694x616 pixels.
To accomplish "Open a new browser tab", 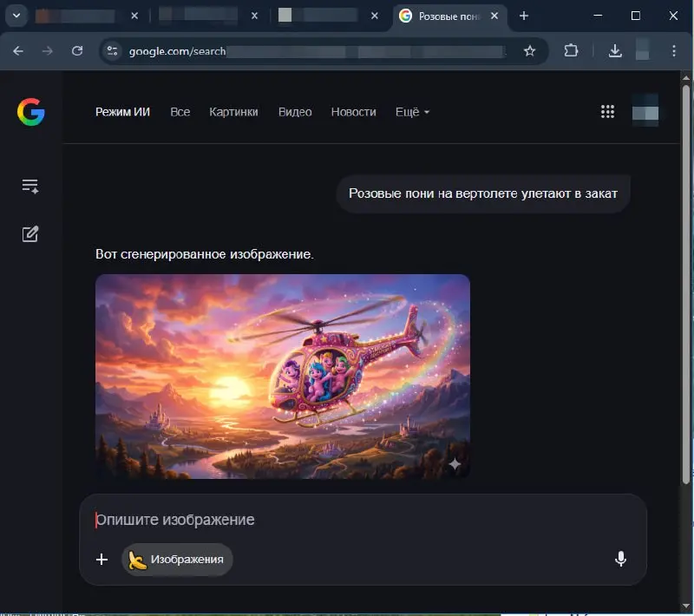I will pyautogui.click(x=524, y=16).
